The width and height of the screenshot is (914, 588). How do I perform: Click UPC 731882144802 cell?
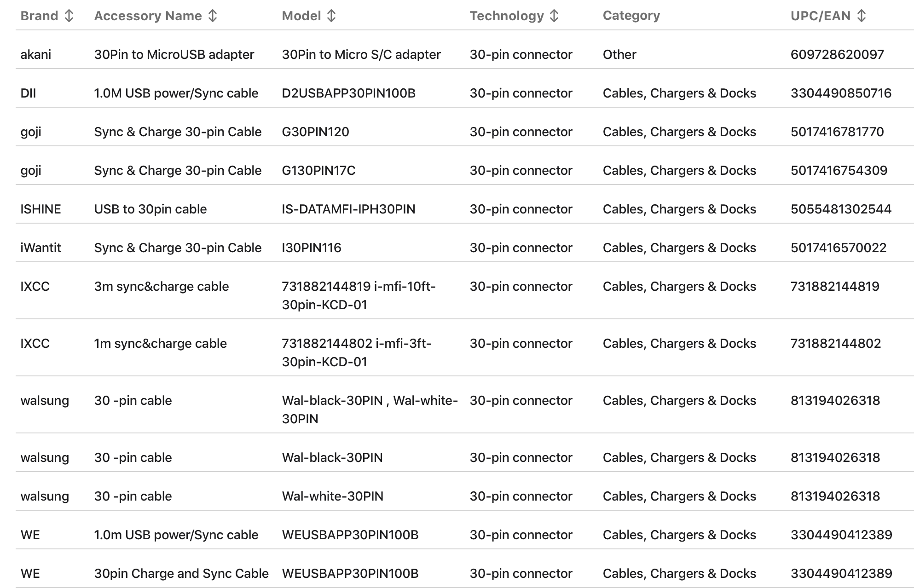pyautogui.click(x=835, y=344)
